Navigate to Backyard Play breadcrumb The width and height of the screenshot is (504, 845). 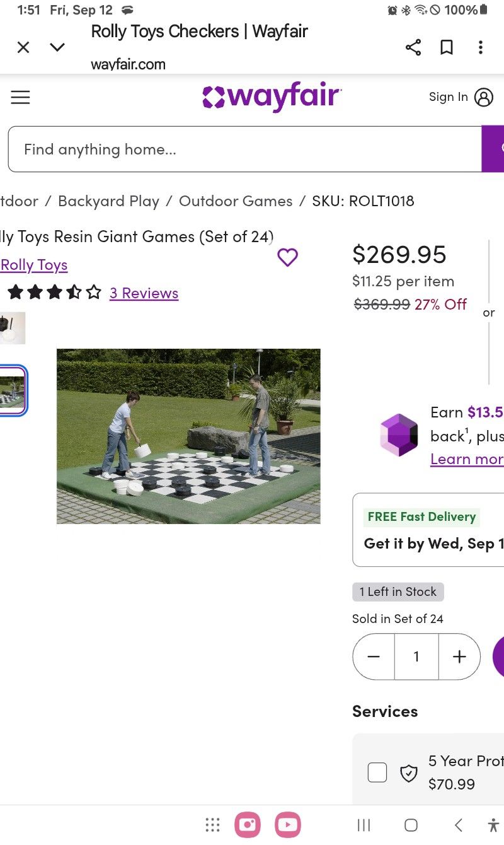pos(108,201)
